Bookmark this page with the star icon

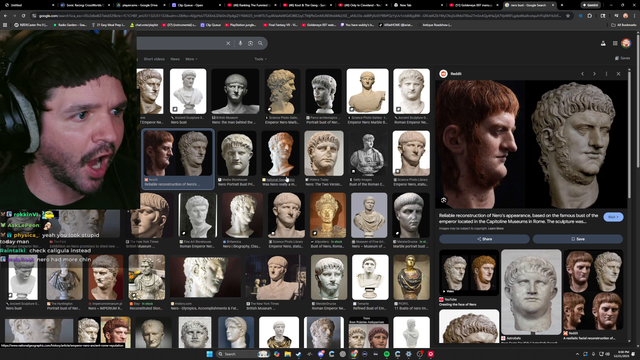point(568,16)
